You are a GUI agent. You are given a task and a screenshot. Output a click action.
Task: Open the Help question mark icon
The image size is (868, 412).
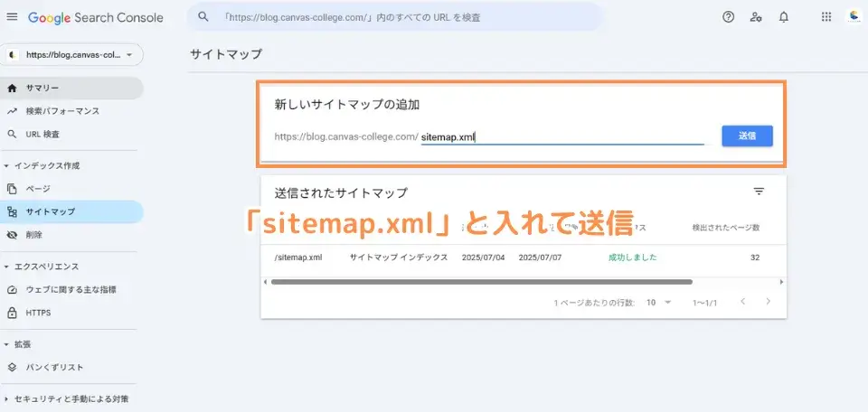729,17
